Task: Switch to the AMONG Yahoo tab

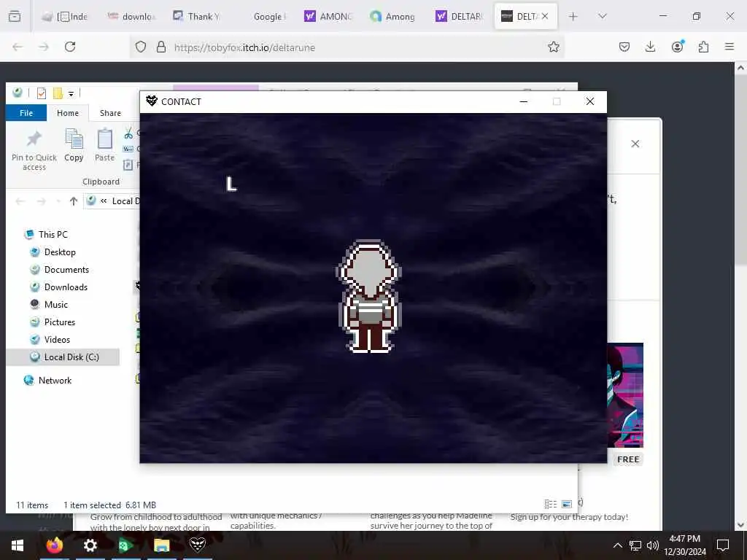Action: [x=329, y=17]
